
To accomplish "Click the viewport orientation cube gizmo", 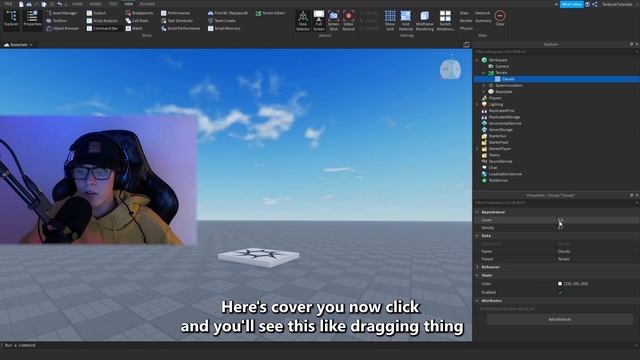I will coord(450,69).
